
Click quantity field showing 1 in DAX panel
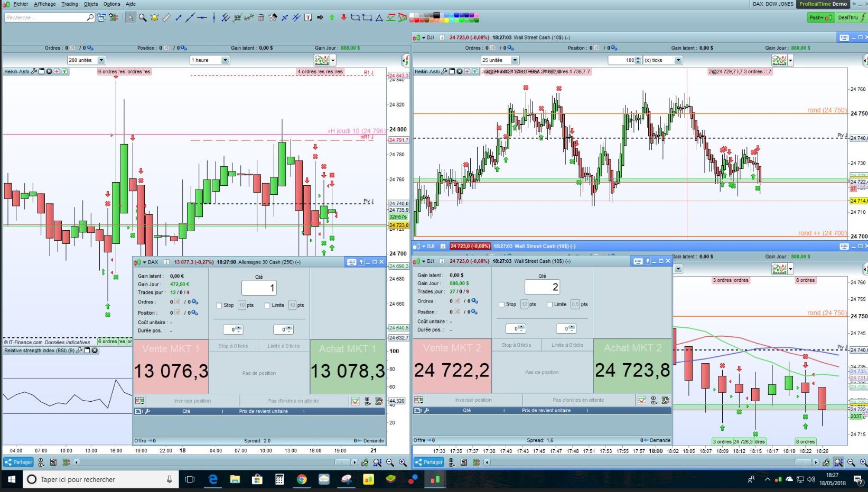[259, 288]
